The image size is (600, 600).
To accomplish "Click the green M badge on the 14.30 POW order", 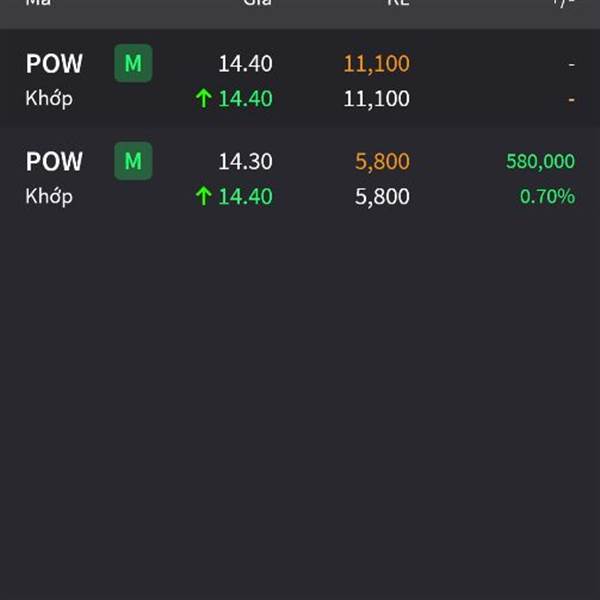I will point(133,161).
